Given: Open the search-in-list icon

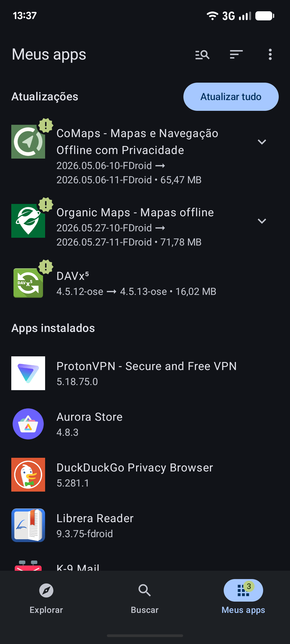Looking at the screenshot, I should [202, 54].
